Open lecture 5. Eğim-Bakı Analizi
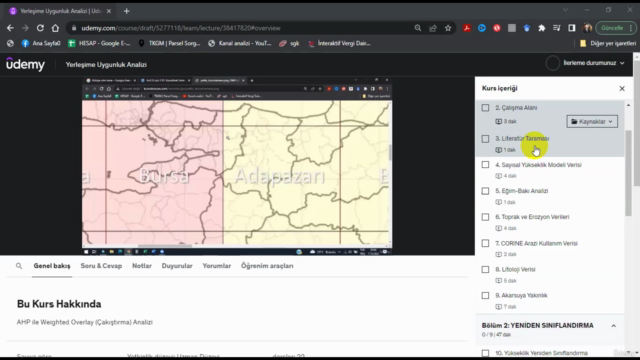This screenshot has width=640, height=360. [x=522, y=191]
